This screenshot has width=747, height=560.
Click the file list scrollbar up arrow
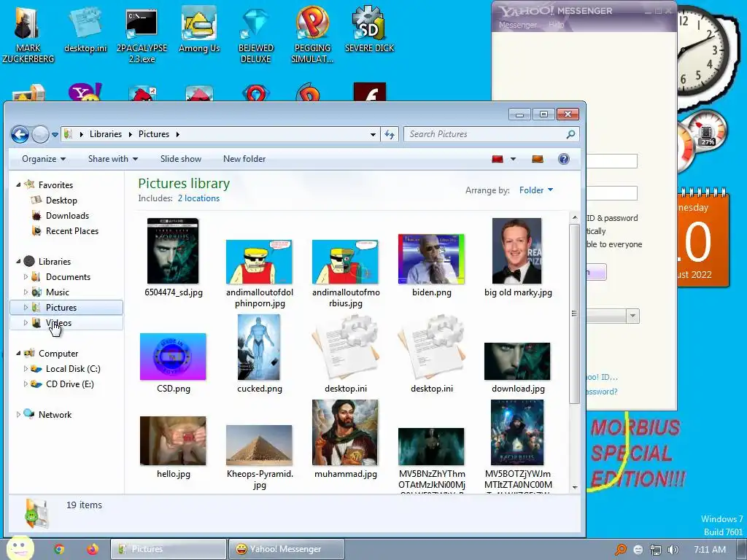575,218
